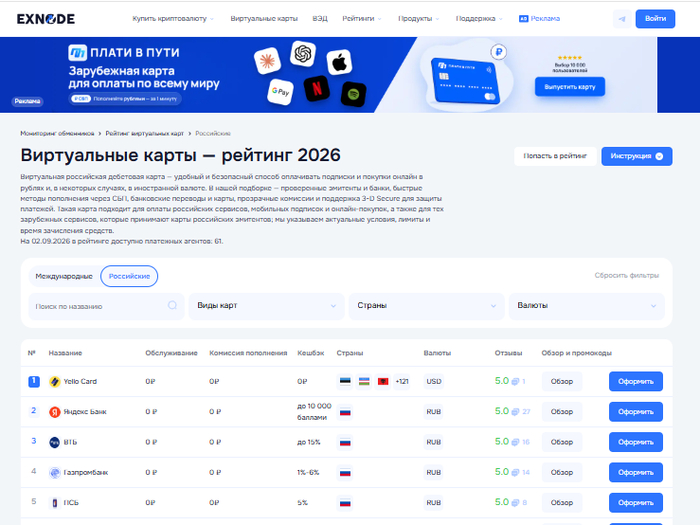
Task: Click the search magnifier icon
Action: pos(172,305)
